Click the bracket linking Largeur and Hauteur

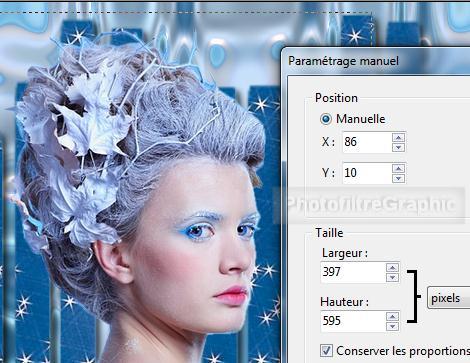[413, 297]
